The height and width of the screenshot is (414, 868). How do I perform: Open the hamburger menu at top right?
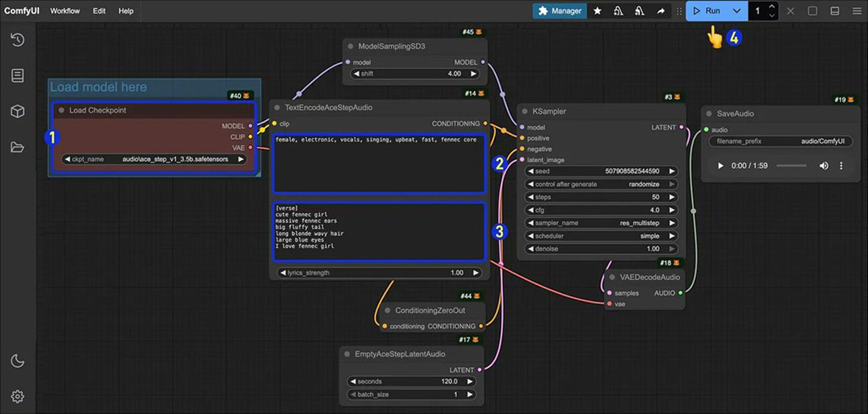click(x=857, y=11)
